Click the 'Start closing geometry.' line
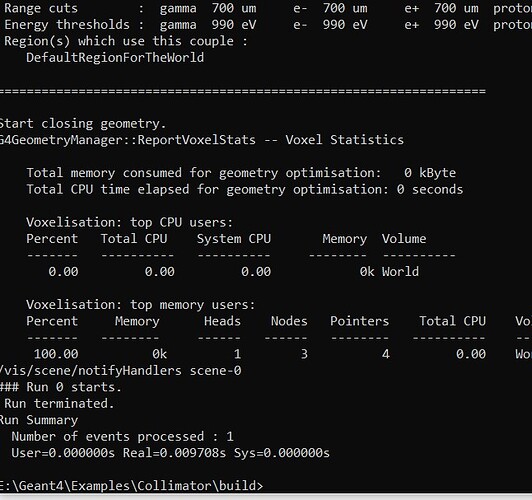 (83, 123)
